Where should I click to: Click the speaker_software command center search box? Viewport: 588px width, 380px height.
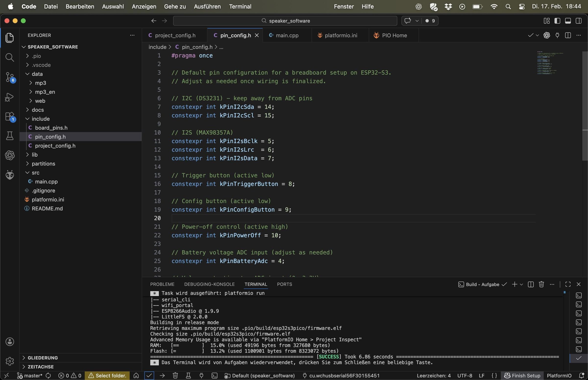click(285, 21)
